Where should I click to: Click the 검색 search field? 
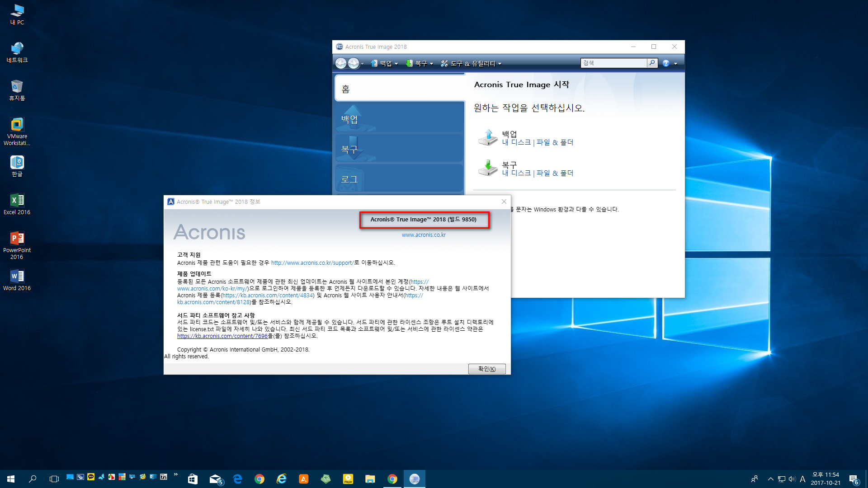click(614, 63)
